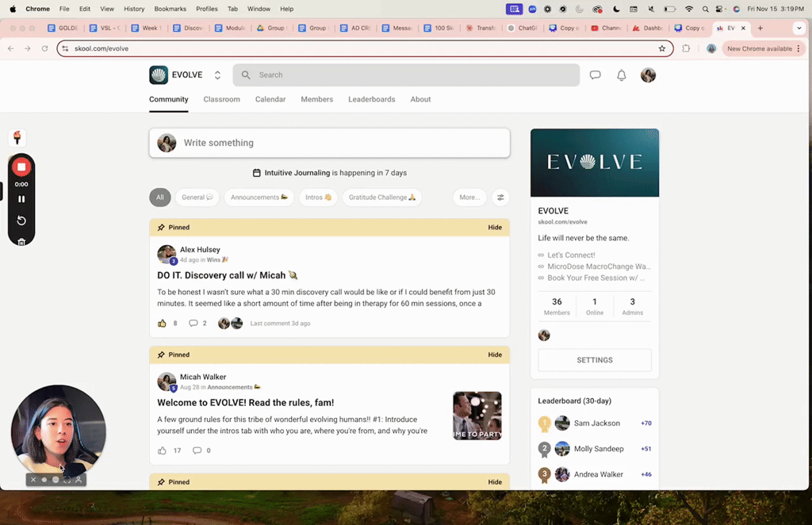Filter posts by Announcements category
812x525 pixels.
(x=259, y=197)
